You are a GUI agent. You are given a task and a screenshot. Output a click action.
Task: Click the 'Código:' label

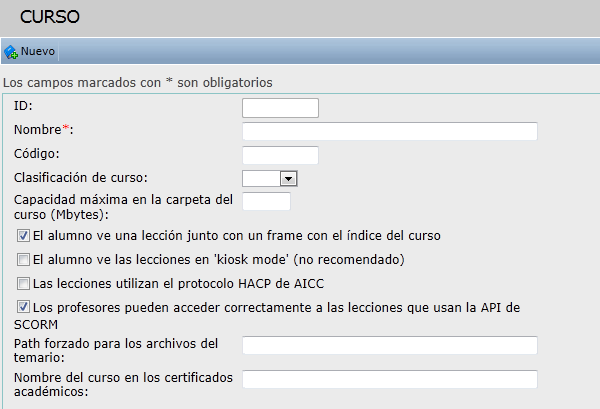[37, 154]
